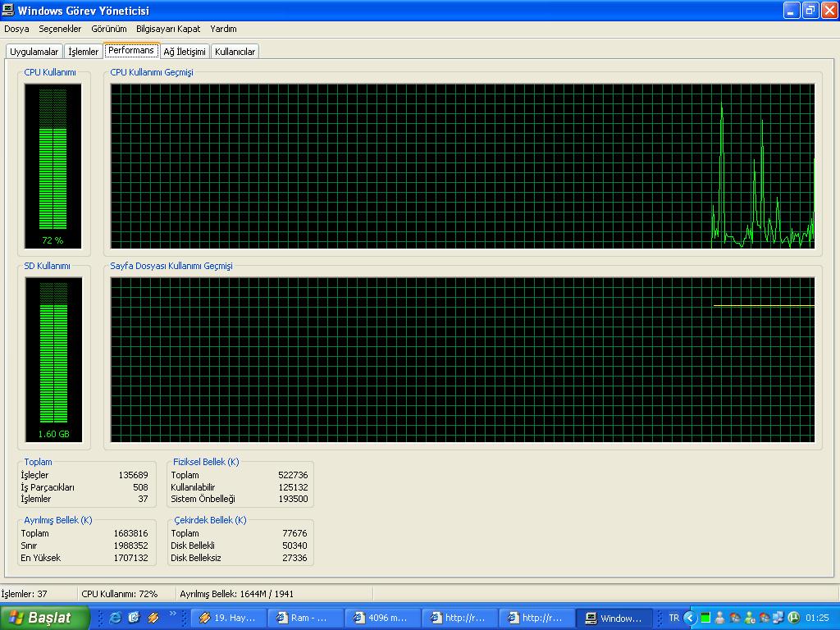Image resolution: width=840 pixels, height=630 pixels.
Task: Click the green CPU meter tray icon
Action: tap(705, 618)
